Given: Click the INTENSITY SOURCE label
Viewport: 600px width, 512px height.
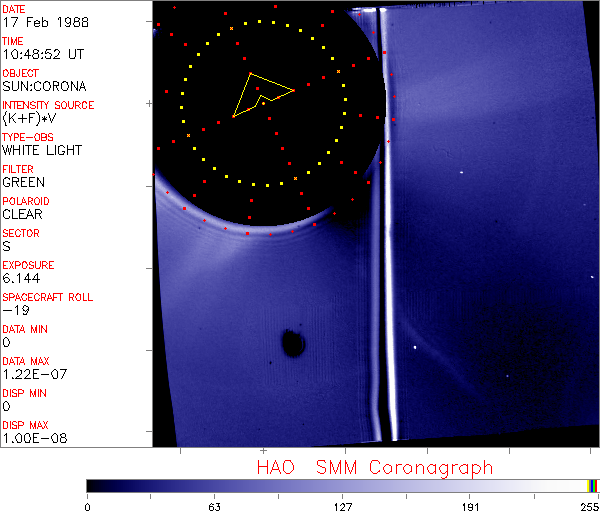Looking at the screenshot, I should click(x=48, y=105).
